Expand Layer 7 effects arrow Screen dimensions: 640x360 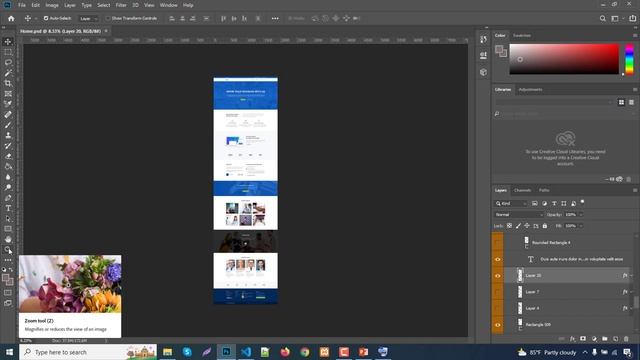[632, 292]
